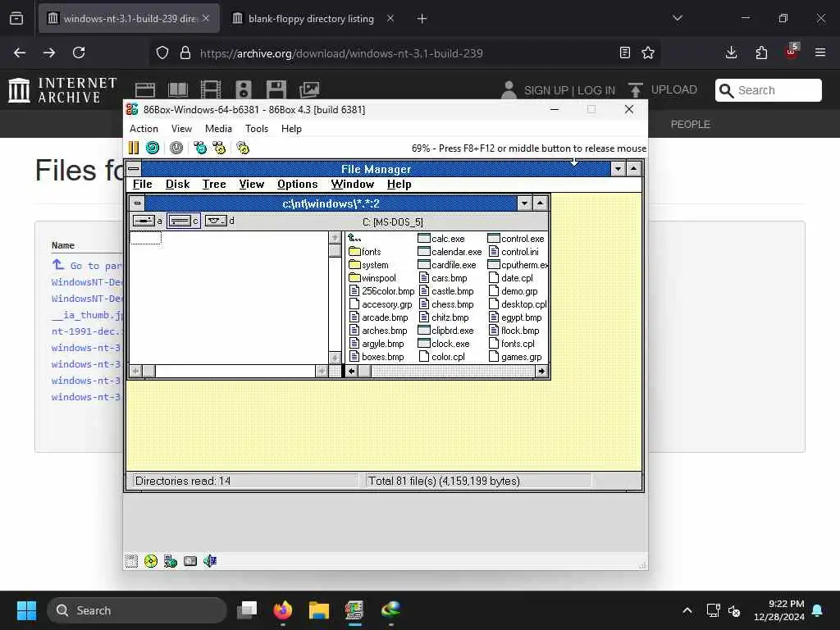Image resolution: width=840 pixels, height=630 pixels.
Task: Click the CD-ROM disc icon in 86Box status bar
Action: click(151, 561)
